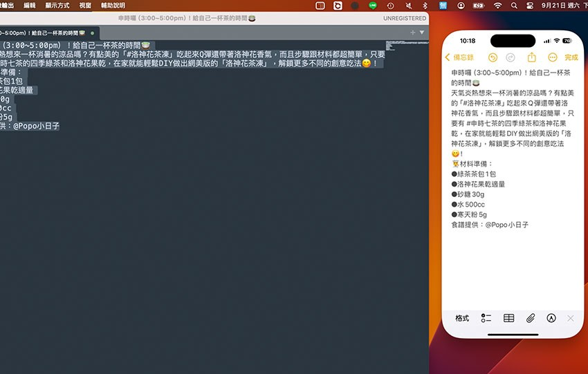
Task: Open the battery status icon in menu bar
Action: pyautogui.click(x=479, y=6)
